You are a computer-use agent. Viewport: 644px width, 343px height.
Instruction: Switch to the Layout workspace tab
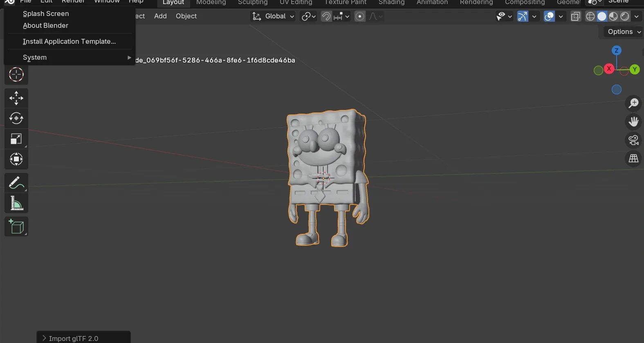click(x=173, y=2)
